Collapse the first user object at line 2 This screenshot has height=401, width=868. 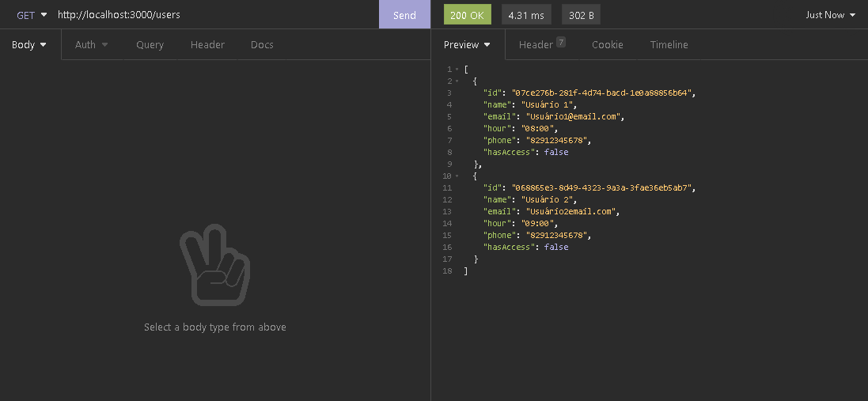pos(457,81)
